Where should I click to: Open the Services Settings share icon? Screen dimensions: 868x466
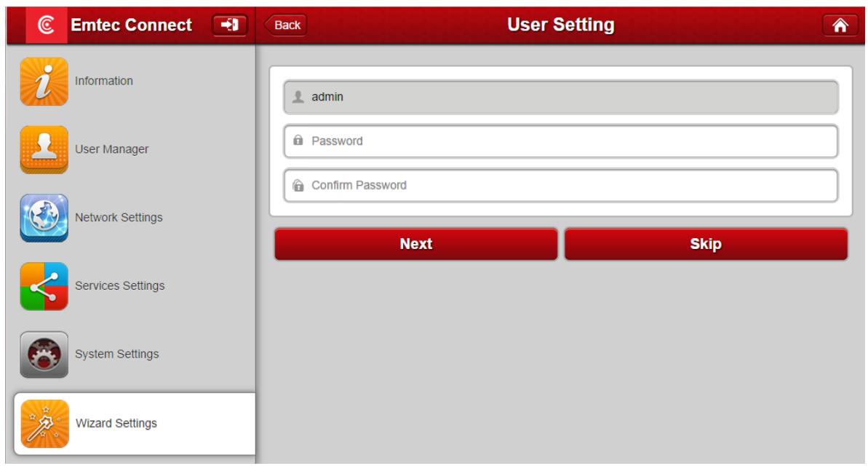pyautogui.click(x=44, y=286)
